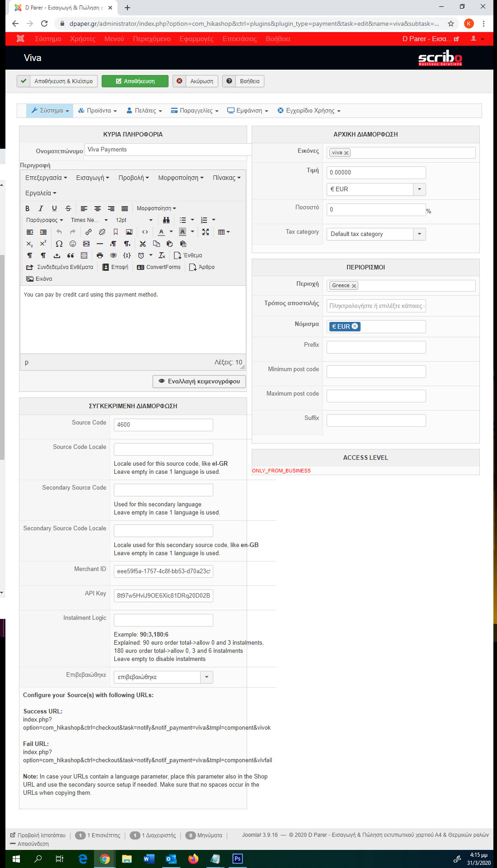Open the Προϊόντα HikaShop menu

click(x=98, y=111)
